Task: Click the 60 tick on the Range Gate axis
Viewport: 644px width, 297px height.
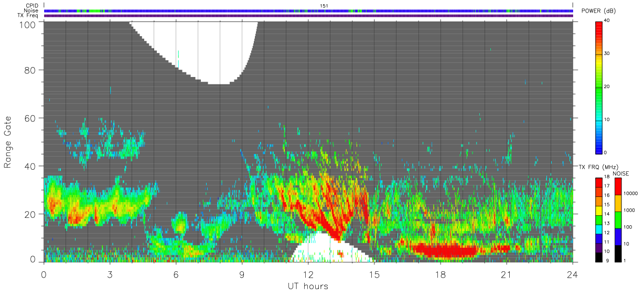Action: [30, 118]
